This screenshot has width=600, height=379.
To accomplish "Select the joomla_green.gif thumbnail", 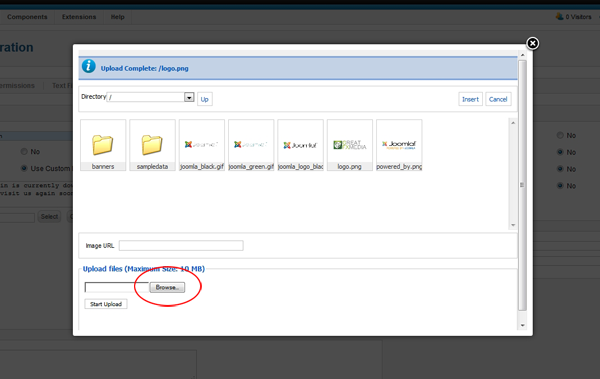I will pos(251,145).
